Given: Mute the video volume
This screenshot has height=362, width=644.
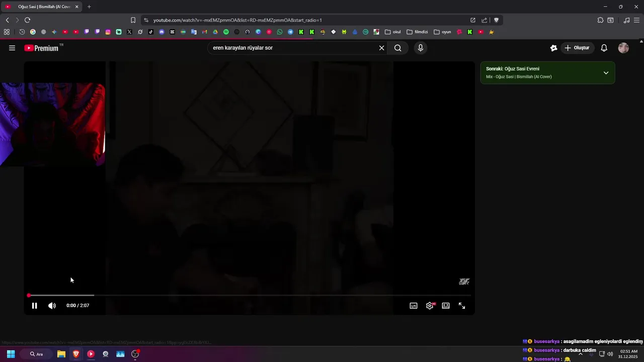Looking at the screenshot, I should pyautogui.click(x=52, y=306).
